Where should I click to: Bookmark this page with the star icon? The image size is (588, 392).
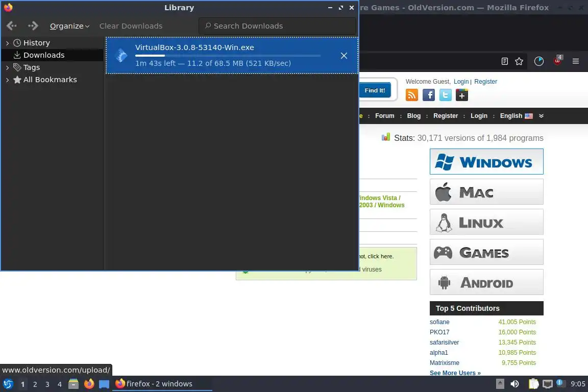pyautogui.click(x=519, y=61)
